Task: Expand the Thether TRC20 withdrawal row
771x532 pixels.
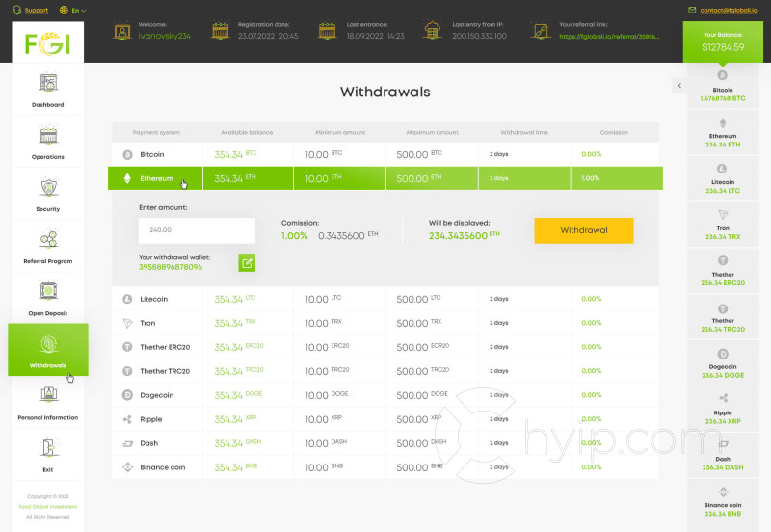Action: [x=385, y=371]
